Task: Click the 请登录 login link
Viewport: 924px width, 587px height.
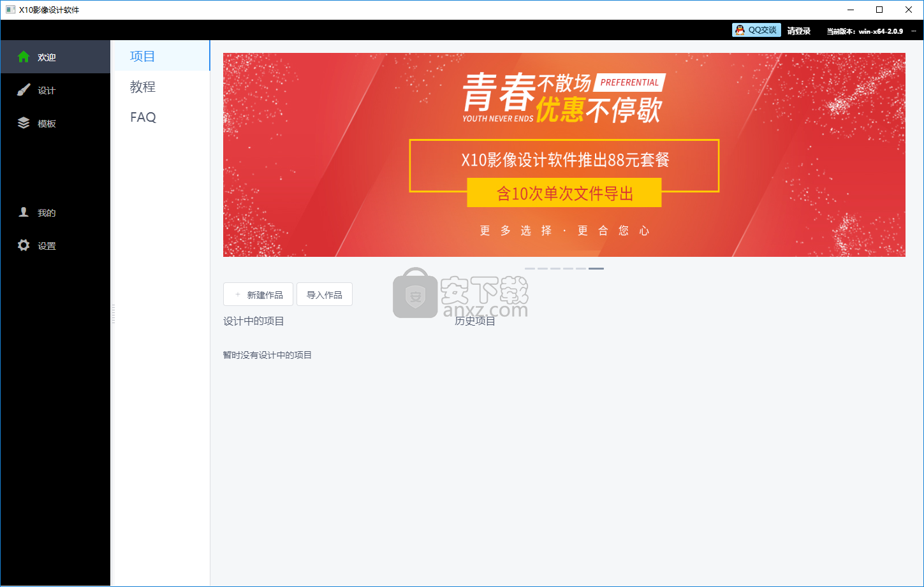Action: coord(798,31)
